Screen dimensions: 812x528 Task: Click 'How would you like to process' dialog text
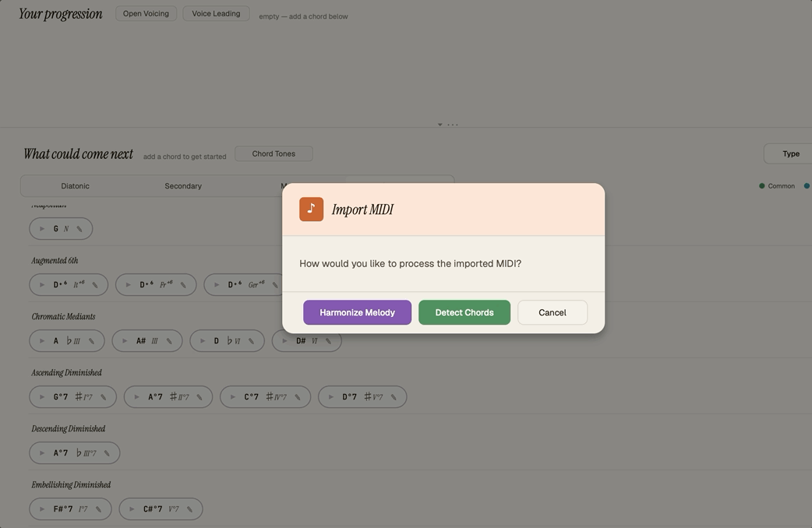coord(410,263)
